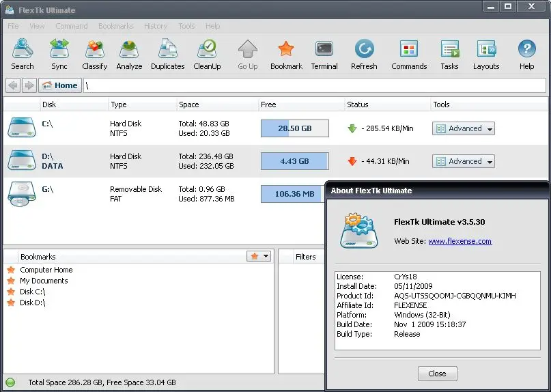This screenshot has width=551, height=392.
Task: Run the CleanUp tool
Action: pos(207,55)
